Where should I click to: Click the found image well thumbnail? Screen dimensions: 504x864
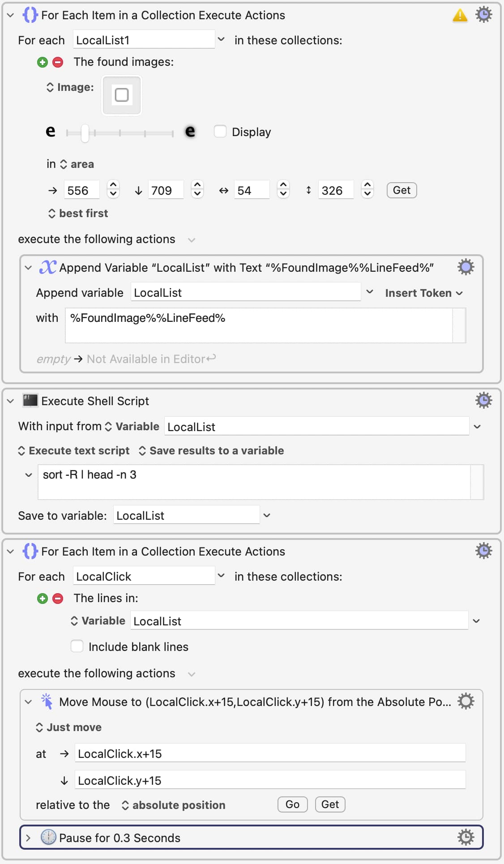click(x=122, y=95)
